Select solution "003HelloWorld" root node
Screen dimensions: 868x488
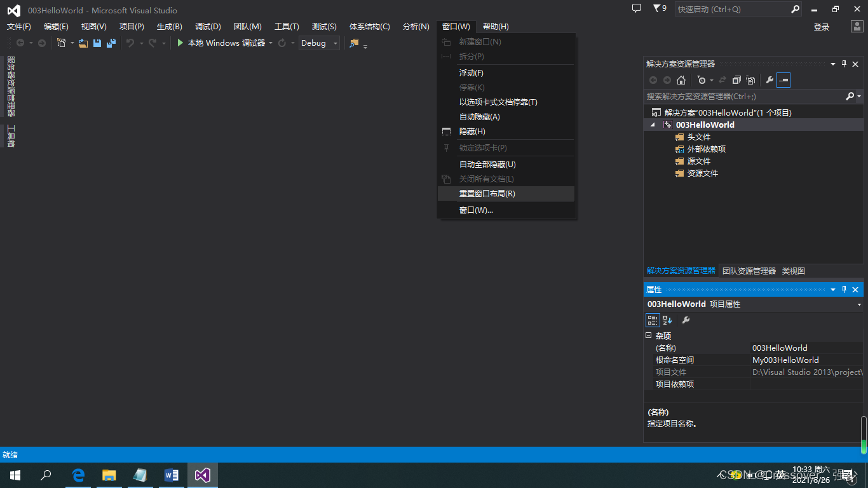728,112
